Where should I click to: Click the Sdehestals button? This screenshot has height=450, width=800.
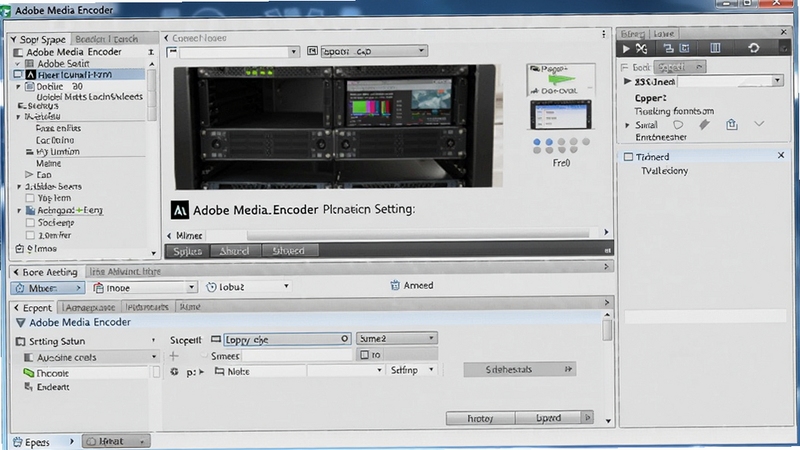point(520,369)
